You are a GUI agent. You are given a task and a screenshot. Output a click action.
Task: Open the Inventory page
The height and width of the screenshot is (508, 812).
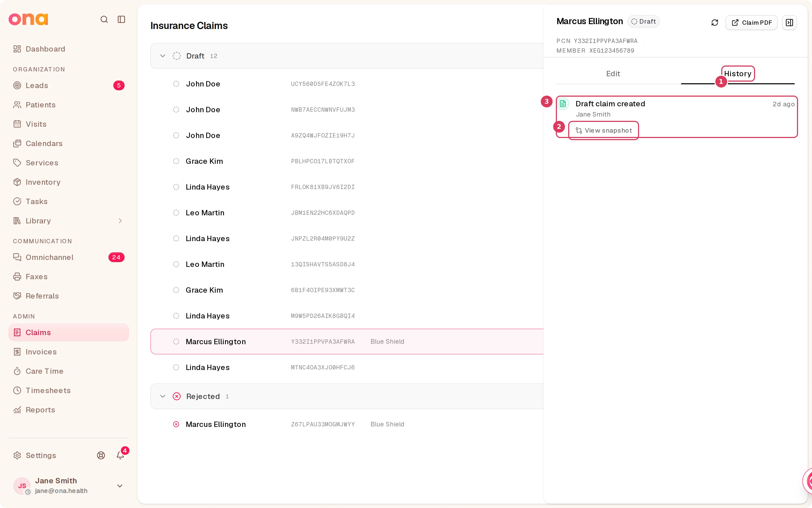click(68, 182)
